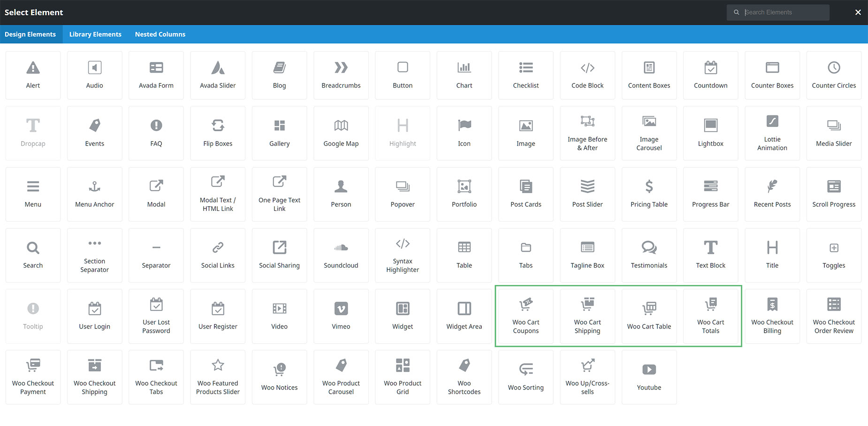
Task: Add the Woo Product Grid element
Action: [403, 377]
